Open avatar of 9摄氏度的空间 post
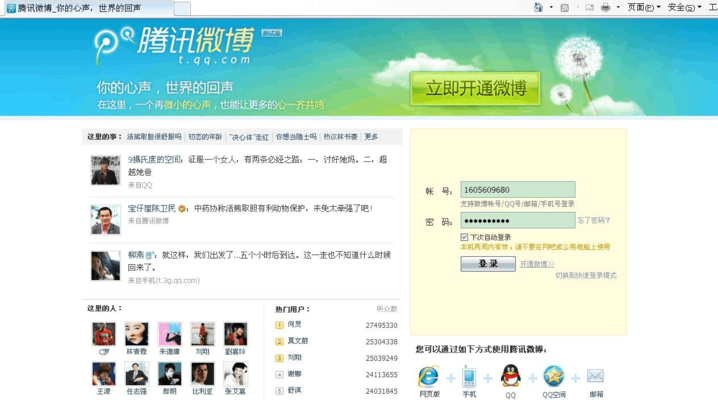 (x=105, y=170)
